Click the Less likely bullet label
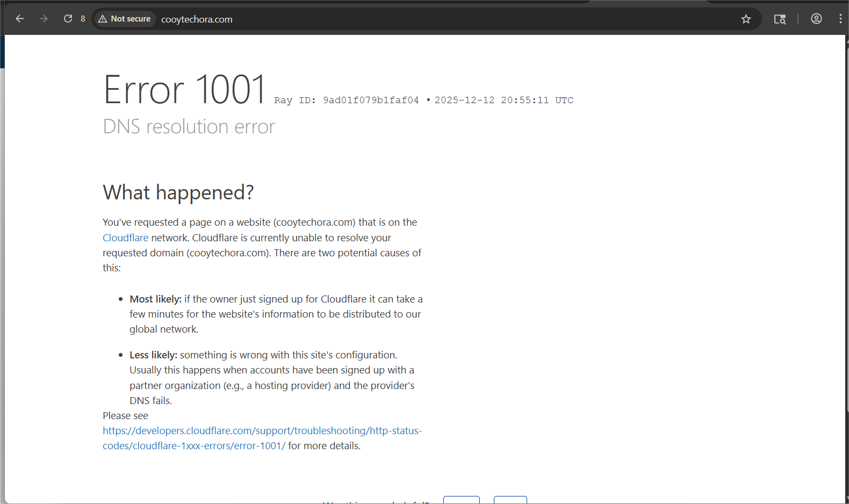The height and width of the screenshot is (504, 849). coord(153,355)
